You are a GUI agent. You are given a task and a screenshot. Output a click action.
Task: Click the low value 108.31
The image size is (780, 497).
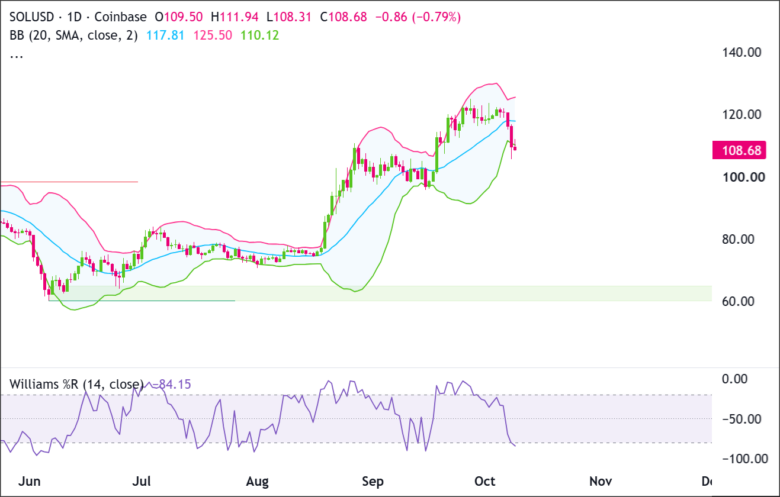tap(292, 17)
